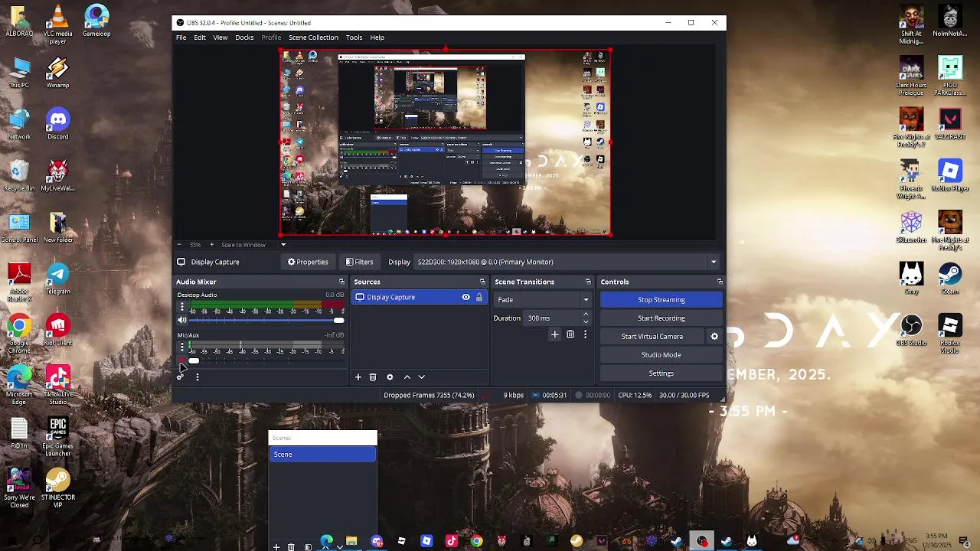The height and width of the screenshot is (551, 980).
Task: Open the Edit menu
Action: [x=200, y=37]
